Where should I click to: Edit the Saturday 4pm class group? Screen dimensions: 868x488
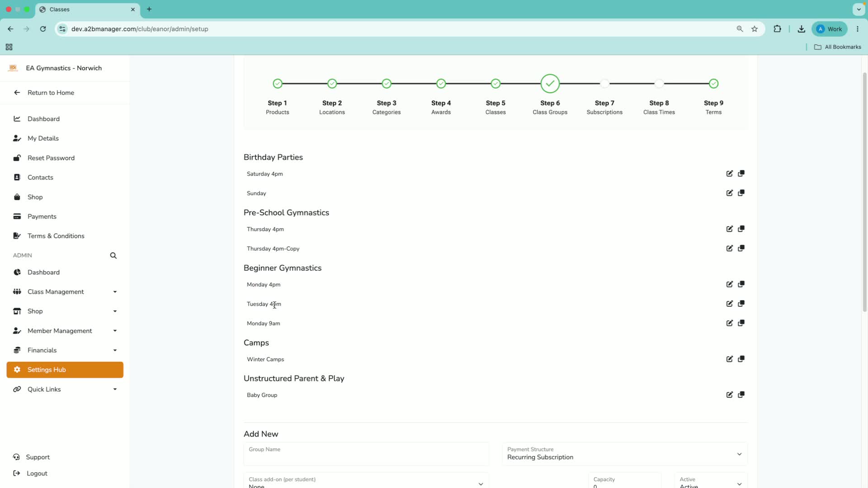[x=729, y=174]
